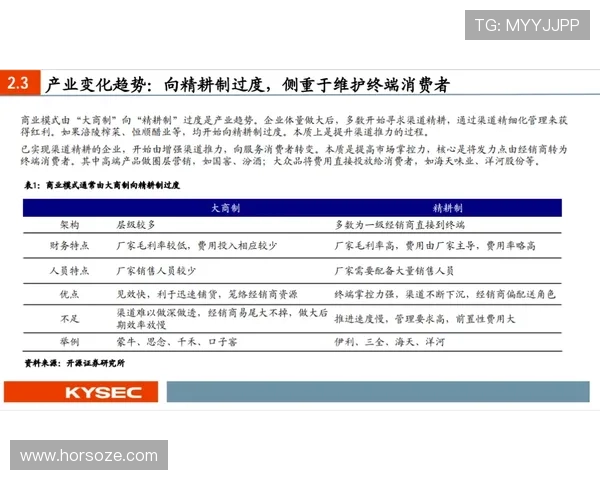This screenshot has width=600, height=480.
Task: Click the cell 蒙牛、思念、千禾、口子窖
Action: coord(177,342)
